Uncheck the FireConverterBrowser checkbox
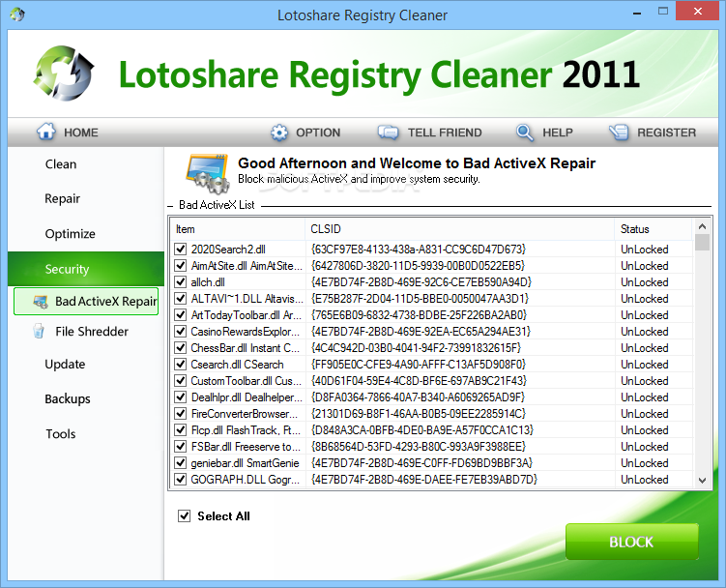The image size is (726, 588). [181, 414]
